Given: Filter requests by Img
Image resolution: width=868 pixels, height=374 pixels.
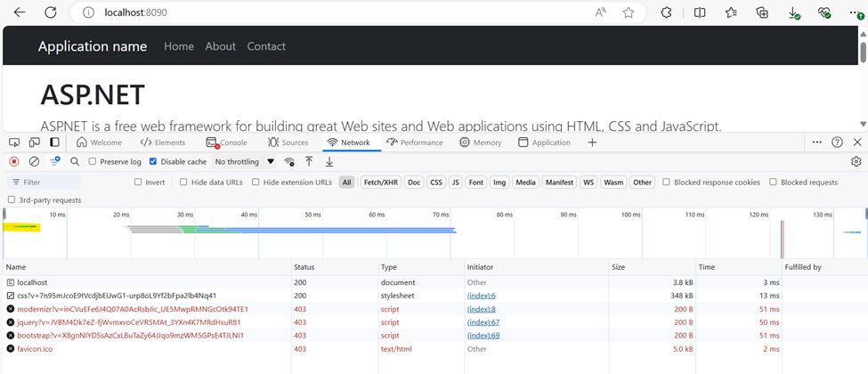Looking at the screenshot, I should [499, 182].
